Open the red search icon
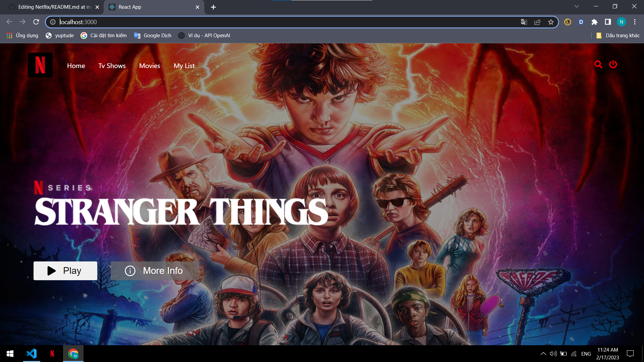 coord(598,64)
